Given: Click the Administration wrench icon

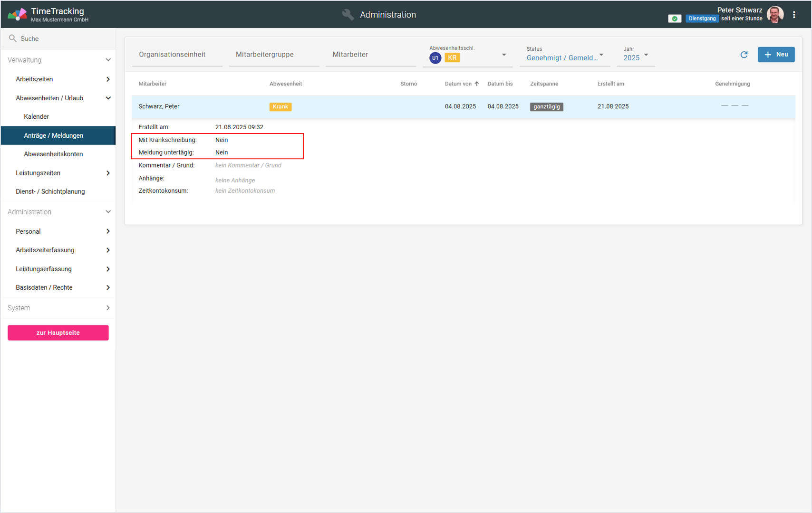Looking at the screenshot, I should click(348, 15).
